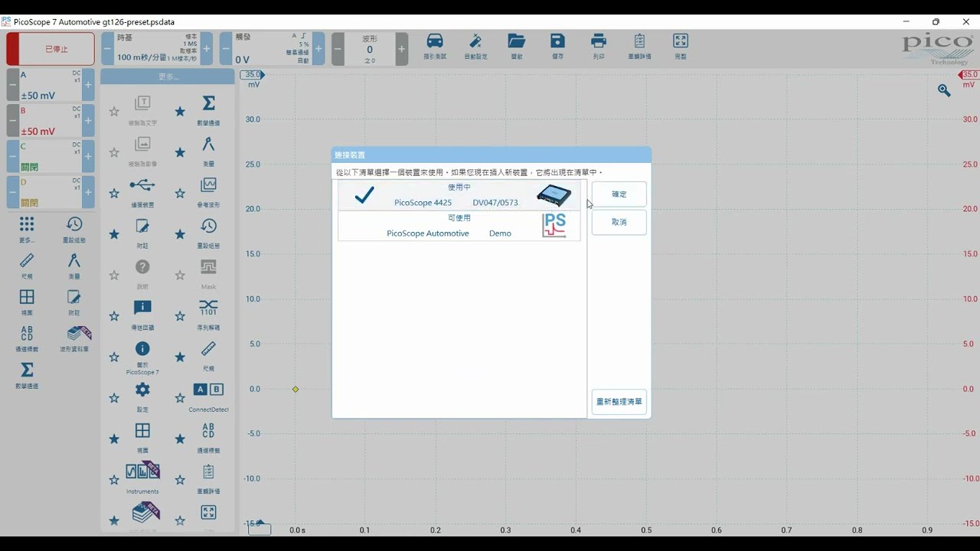Refresh device list in dialog
This screenshot has width=980, height=551.
(619, 402)
